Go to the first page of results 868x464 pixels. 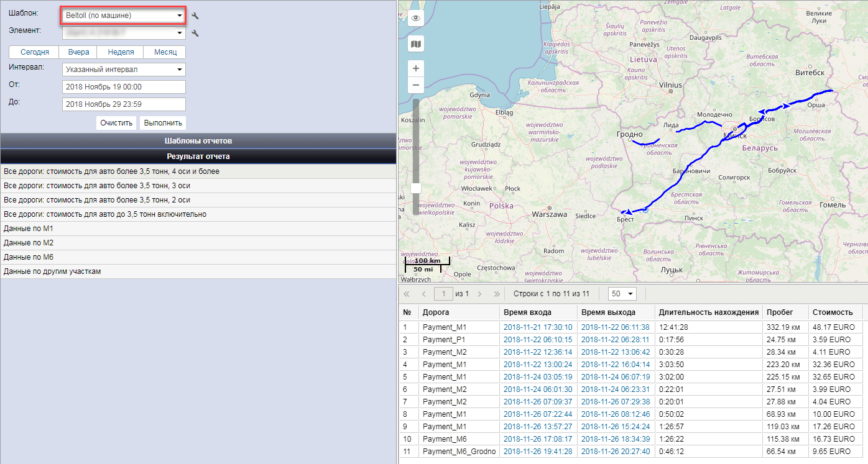click(407, 294)
